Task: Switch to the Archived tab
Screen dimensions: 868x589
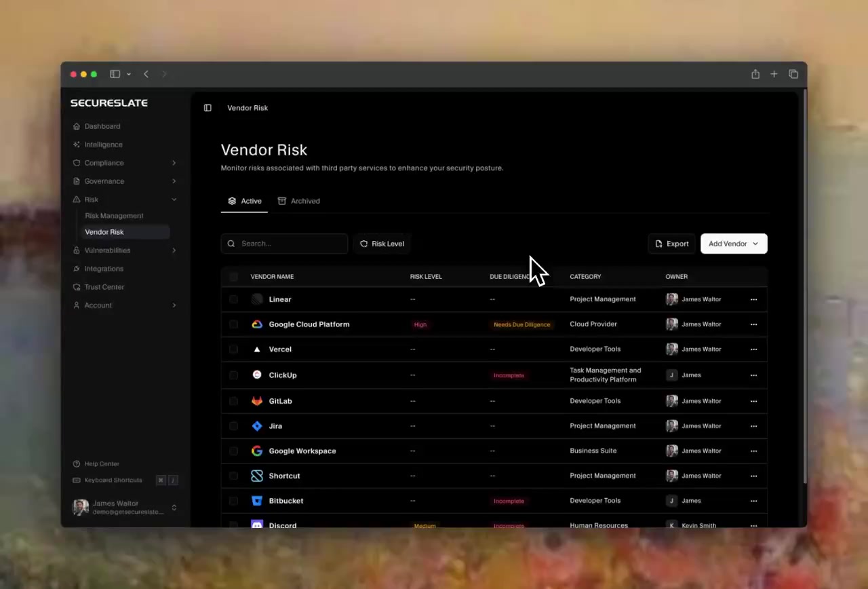Action: (x=298, y=201)
